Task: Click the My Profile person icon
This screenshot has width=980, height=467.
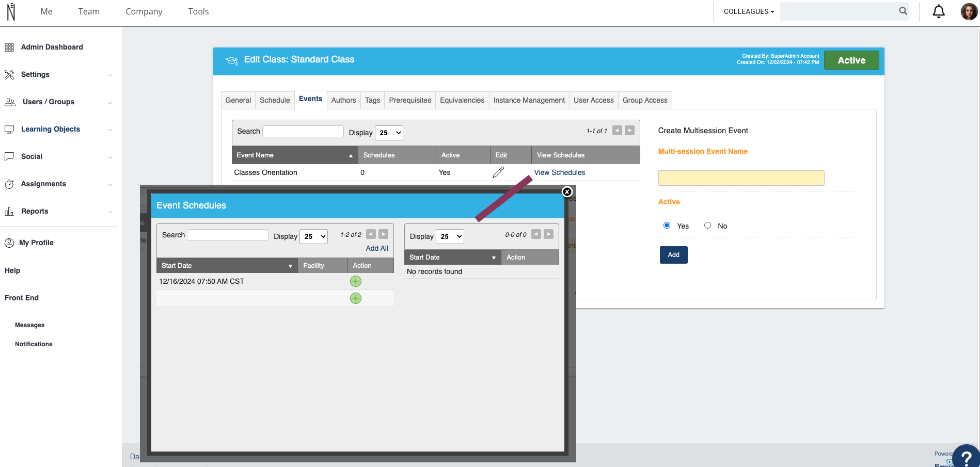Action: (9, 243)
